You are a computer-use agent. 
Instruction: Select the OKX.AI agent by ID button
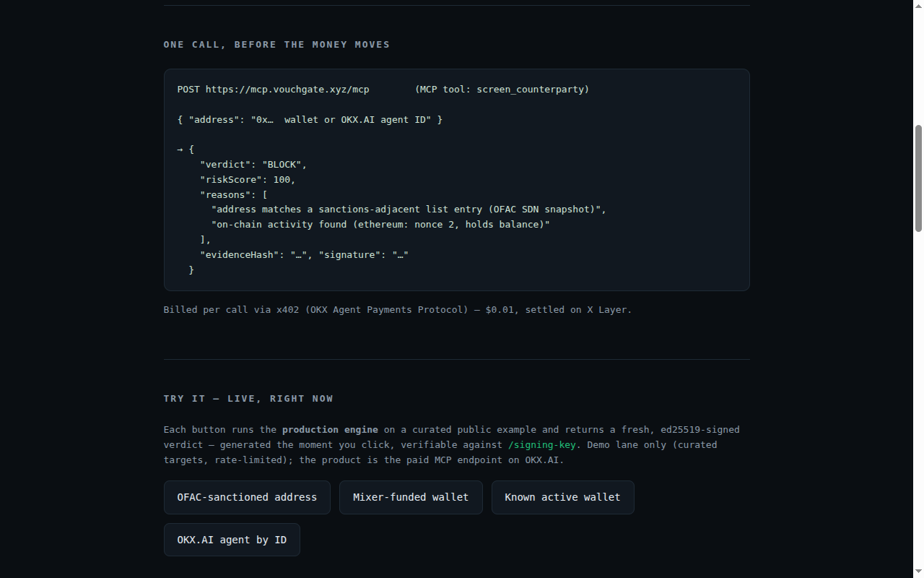pyautogui.click(x=232, y=540)
